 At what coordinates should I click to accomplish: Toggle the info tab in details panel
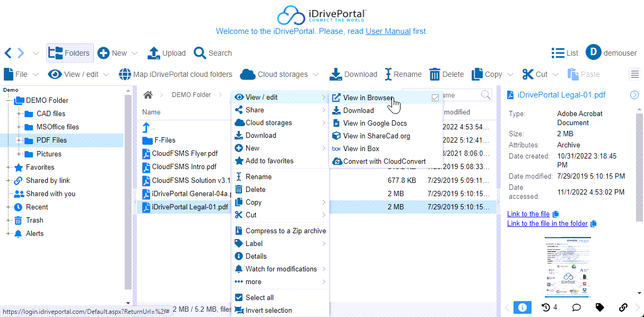coord(522,307)
